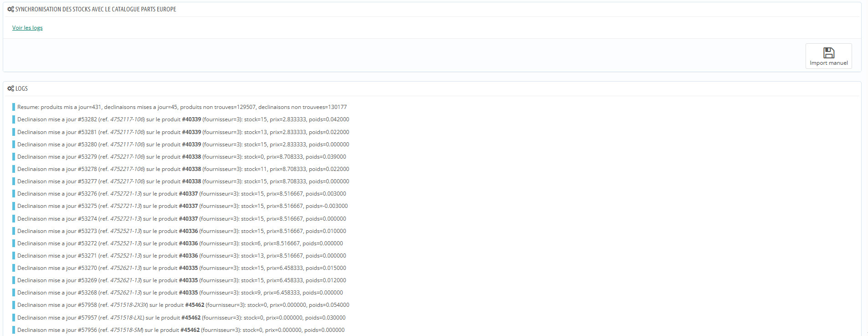Click log line for declinaison #53268
This screenshot has height=336, width=868.
click(x=180, y=293)
